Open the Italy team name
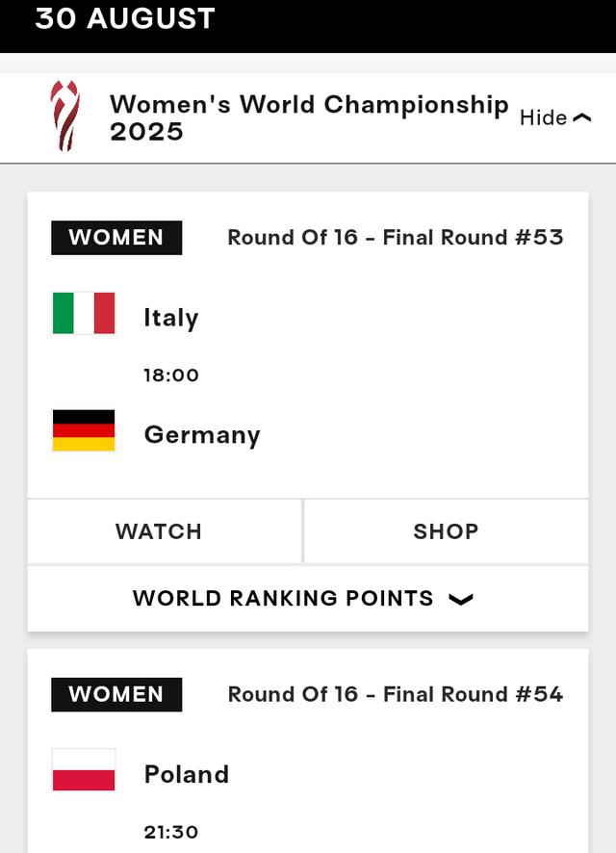The height and width of the screenshot is (853, 616). [170, 318]
